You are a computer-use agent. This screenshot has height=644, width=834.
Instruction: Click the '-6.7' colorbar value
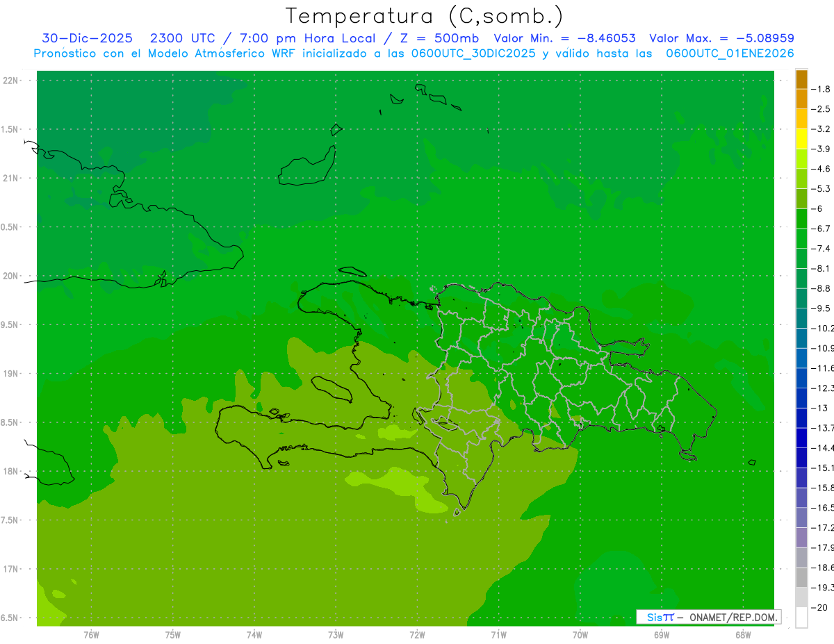click(x=821, y=229)
